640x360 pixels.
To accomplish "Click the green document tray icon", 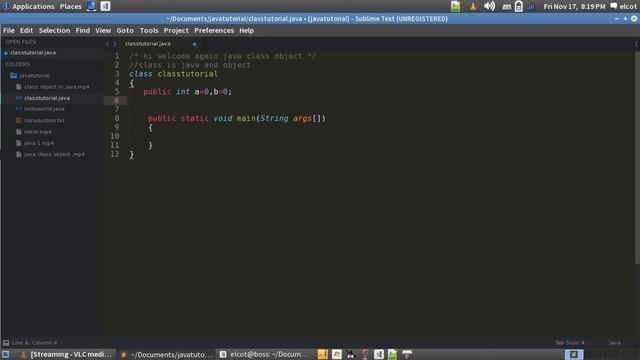I will [456, 6].
